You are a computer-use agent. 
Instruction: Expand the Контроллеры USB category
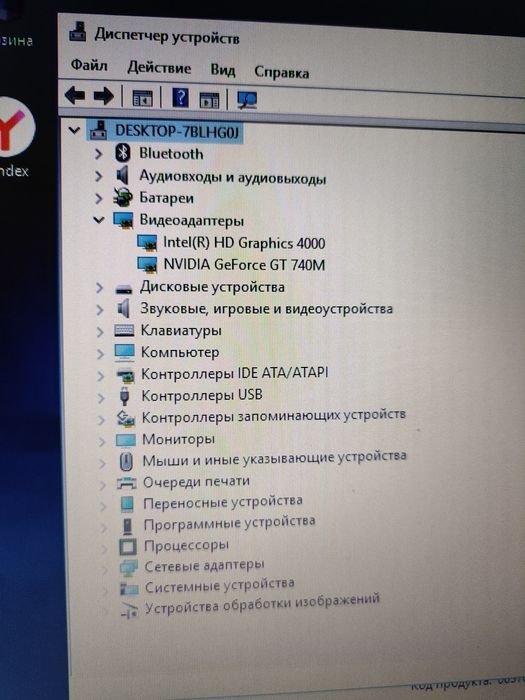pos(101,397)
